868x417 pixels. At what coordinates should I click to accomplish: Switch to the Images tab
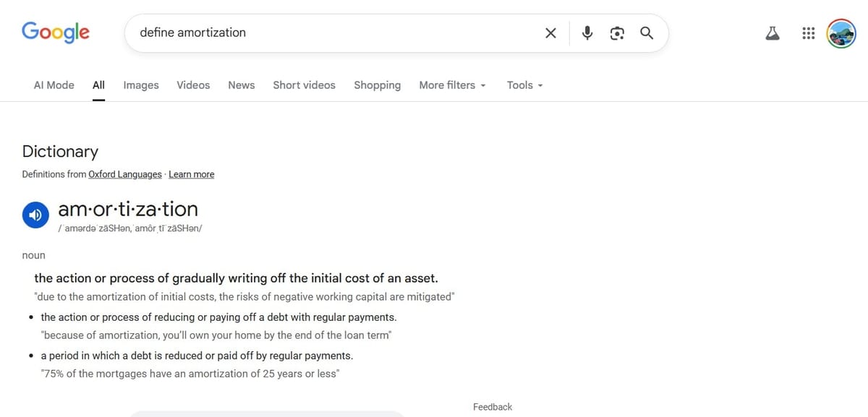(x=140, y=85)
